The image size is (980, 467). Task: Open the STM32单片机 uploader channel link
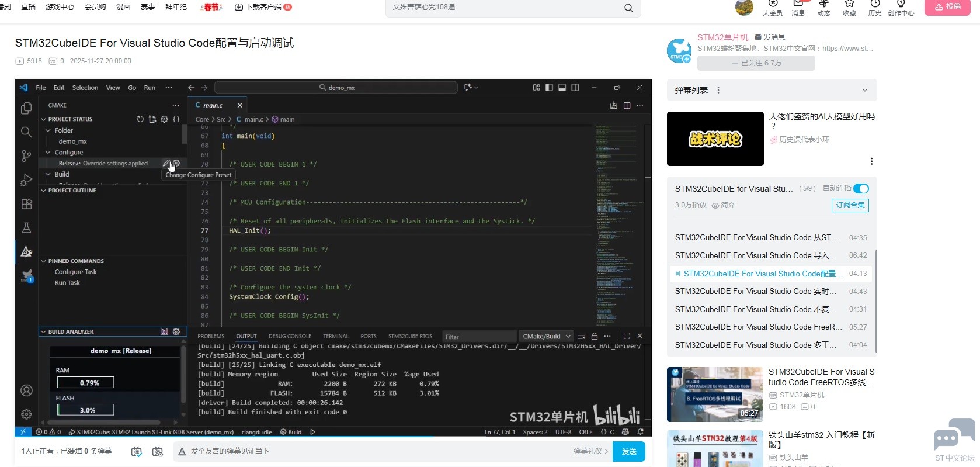click(x=722, y=37)
